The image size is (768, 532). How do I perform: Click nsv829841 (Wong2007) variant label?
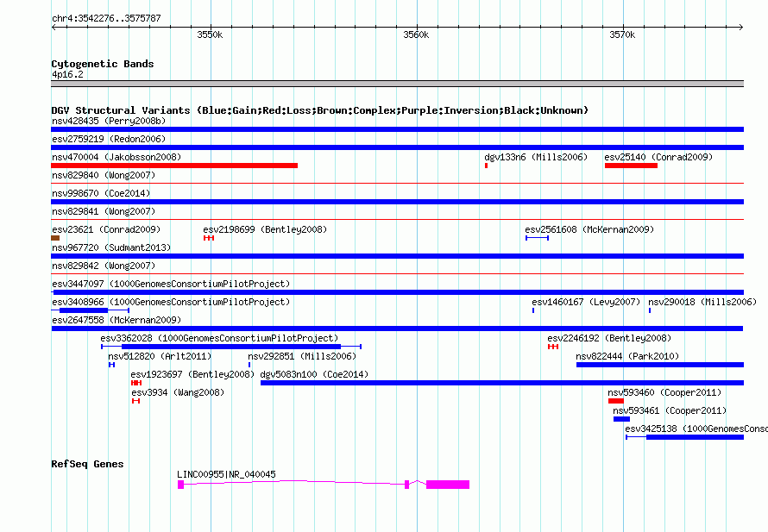tap(104, 211)
